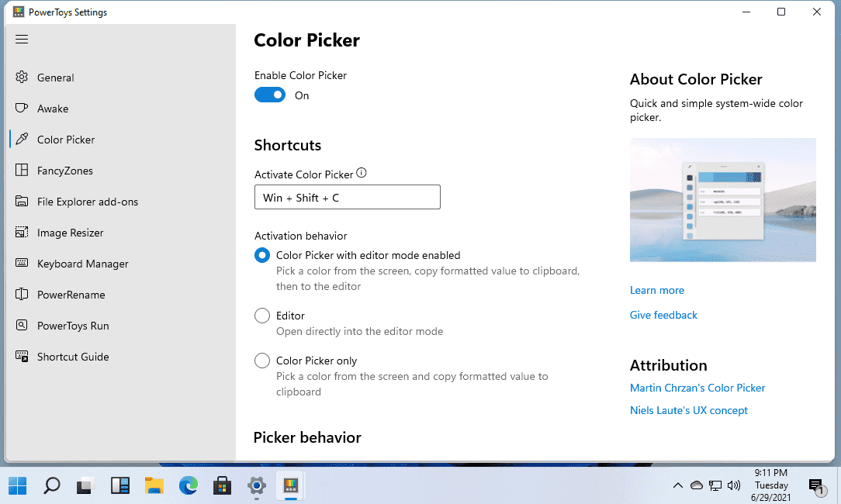
Task: Select Color Picker with editor mode enabled
Action: (x=262, y=255)
